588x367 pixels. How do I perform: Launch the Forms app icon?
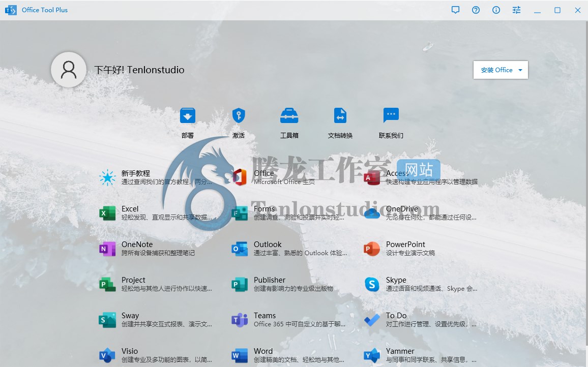[240, 213]
